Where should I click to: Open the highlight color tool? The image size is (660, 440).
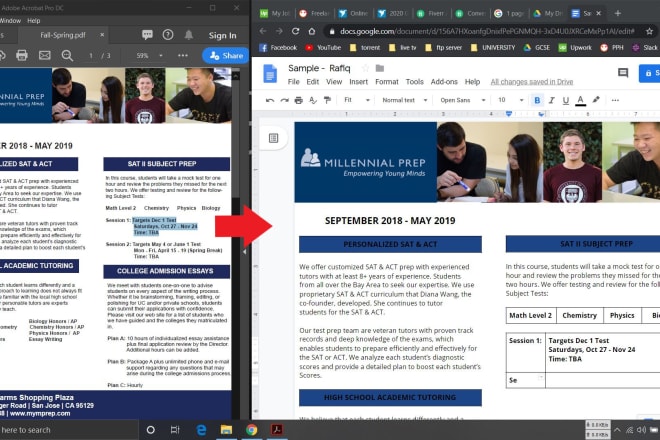coord(596,100)
